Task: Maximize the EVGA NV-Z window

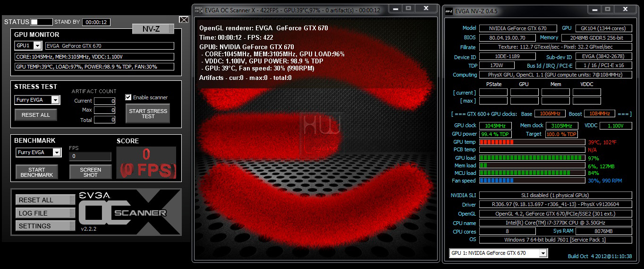Action: point(608,9)
